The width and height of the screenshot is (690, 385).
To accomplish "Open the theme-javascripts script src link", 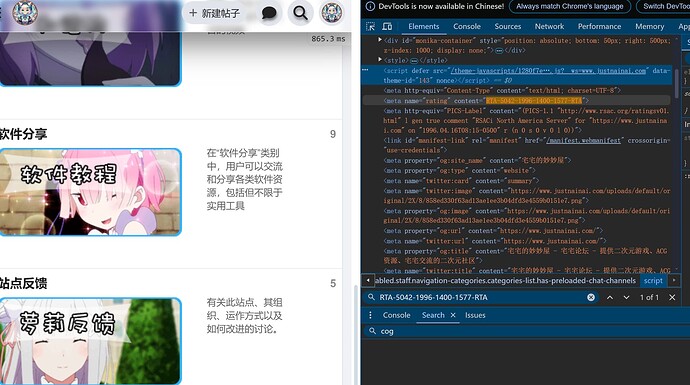I will click(548, 70).
